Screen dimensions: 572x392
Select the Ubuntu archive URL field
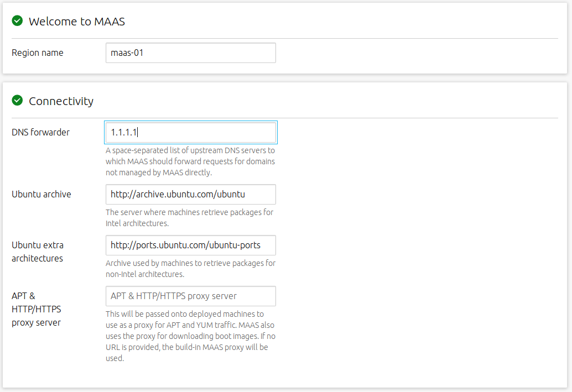coord(190,194)
